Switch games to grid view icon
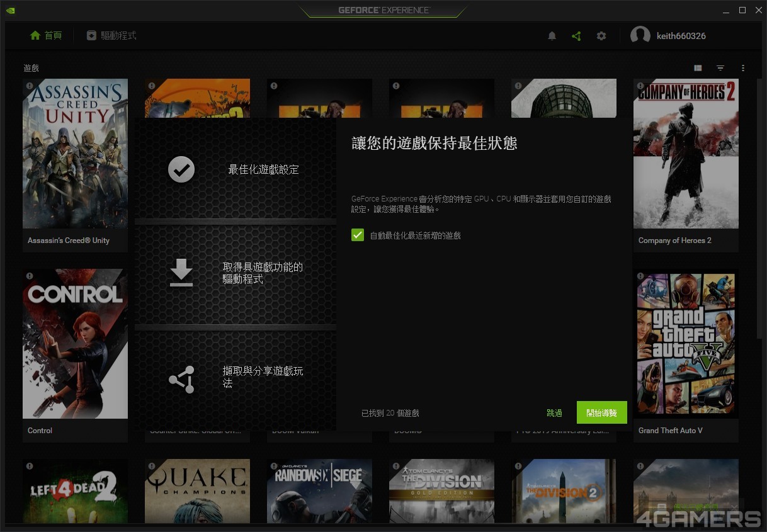Image resolution: width=767 pixels, height=532 pixels. [698, 68]
